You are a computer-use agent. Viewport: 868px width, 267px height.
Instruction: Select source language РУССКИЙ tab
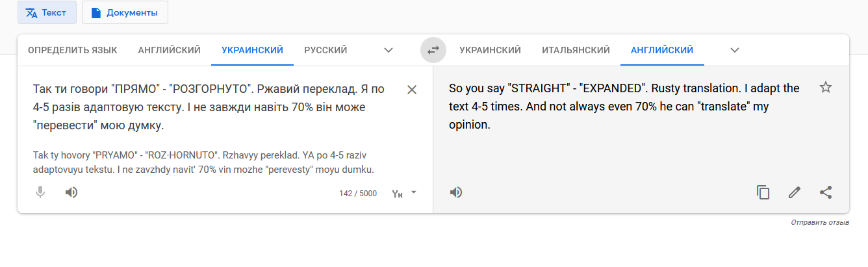pyautogui.click(x=325, y=50)
